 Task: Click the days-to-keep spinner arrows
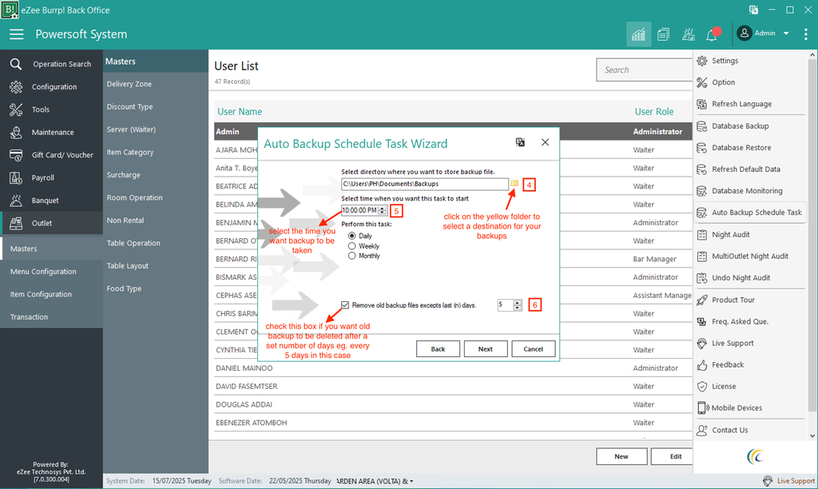tap(517, 304)
